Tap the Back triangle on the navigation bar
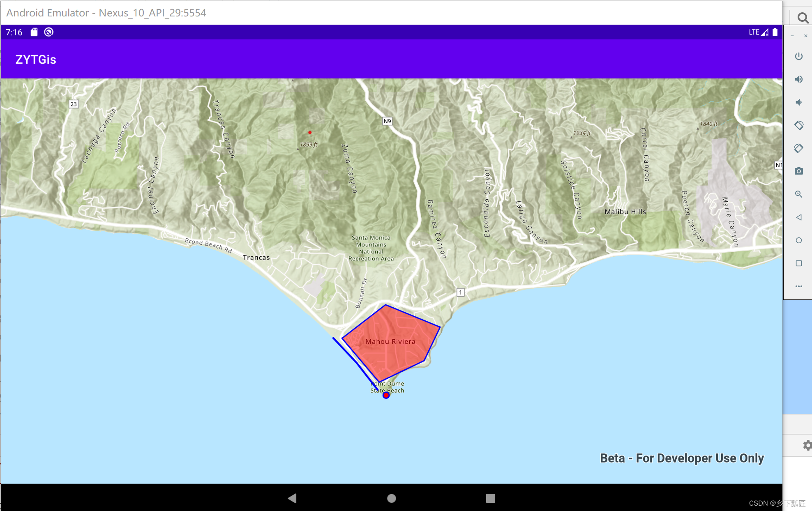Screen dimensions: 812x511 pos(292,498)
